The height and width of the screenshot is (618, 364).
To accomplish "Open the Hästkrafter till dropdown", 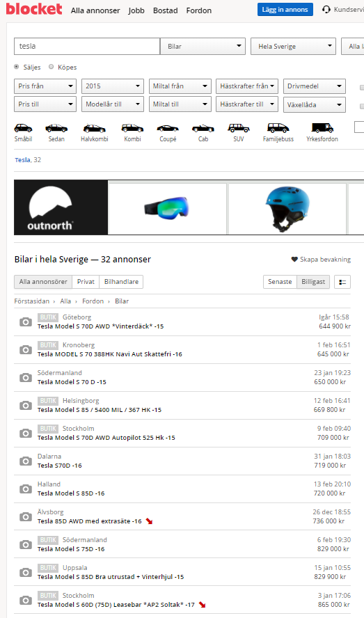I will (247, 104).
